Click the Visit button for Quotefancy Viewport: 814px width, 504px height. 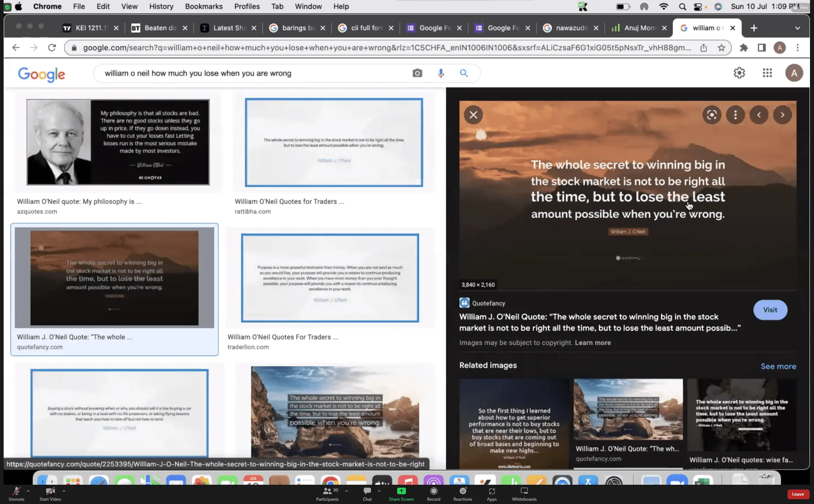770,310
